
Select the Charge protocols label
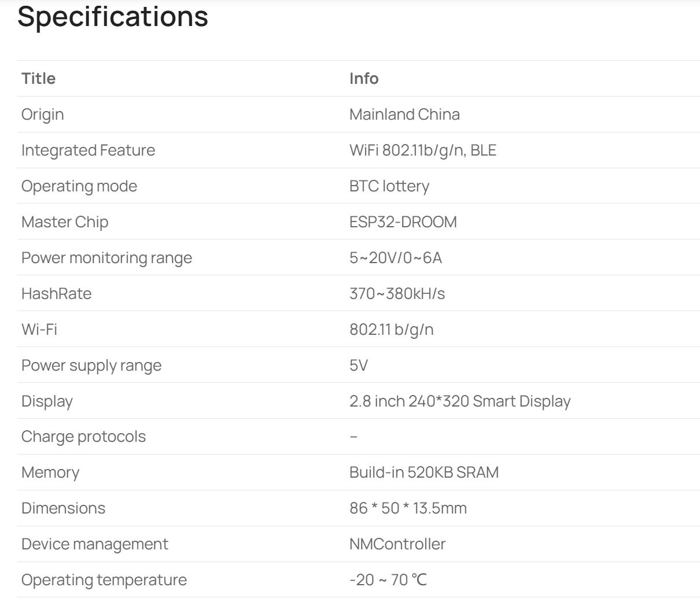click(x=83, y=437)
